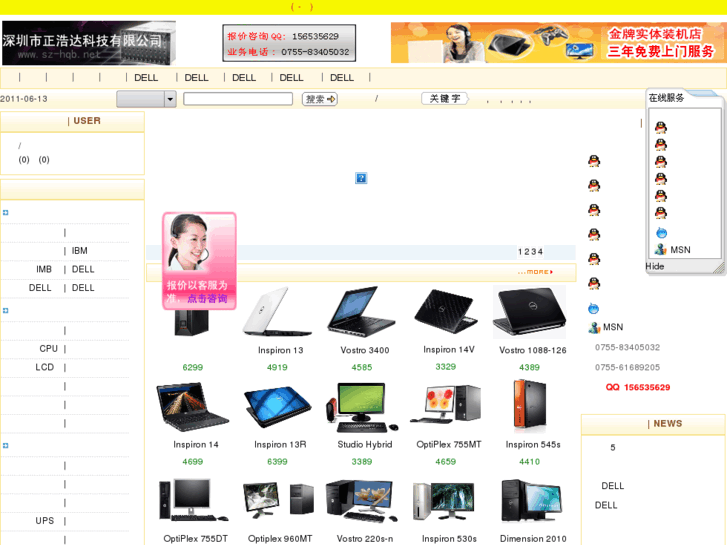Open the 报价咨询QQ contact info box
Viewport: 727px width, 545px height.
tap(289, 43)
